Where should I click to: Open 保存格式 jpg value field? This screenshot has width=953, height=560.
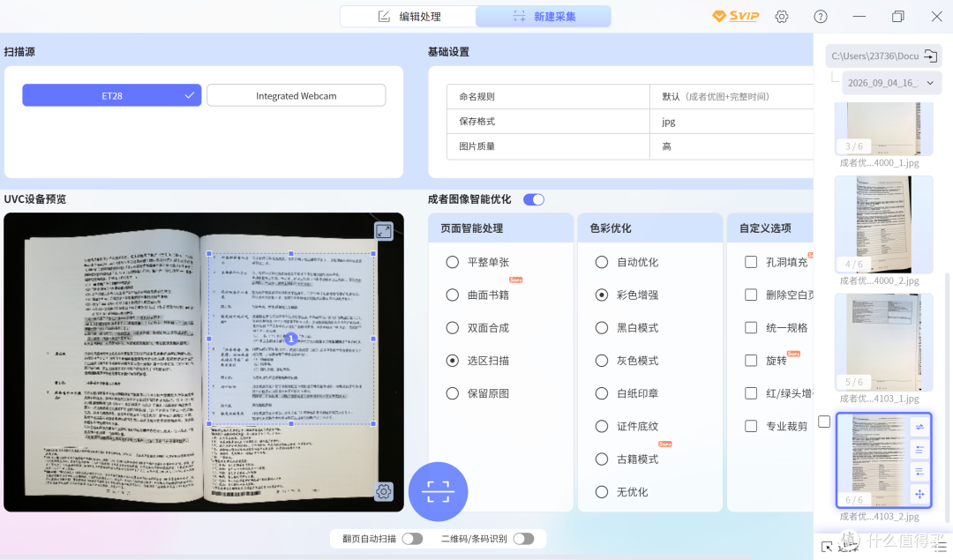tap(732, 122)
